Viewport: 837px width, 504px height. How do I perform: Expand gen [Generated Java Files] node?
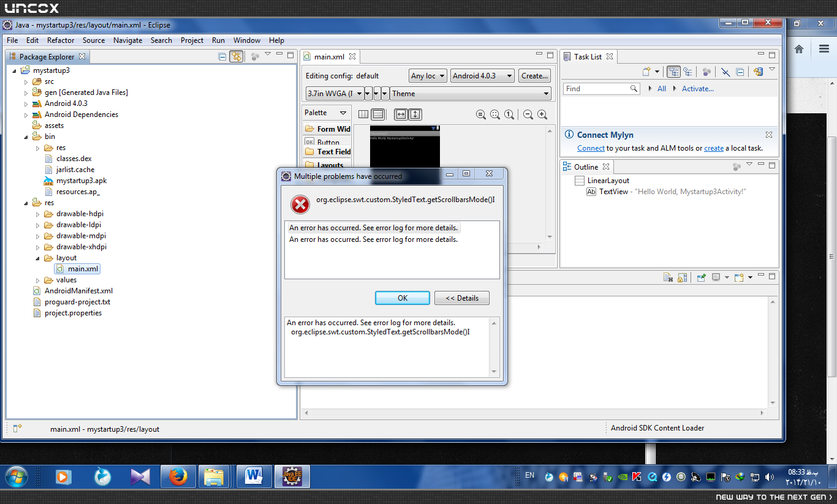[26, 92]
